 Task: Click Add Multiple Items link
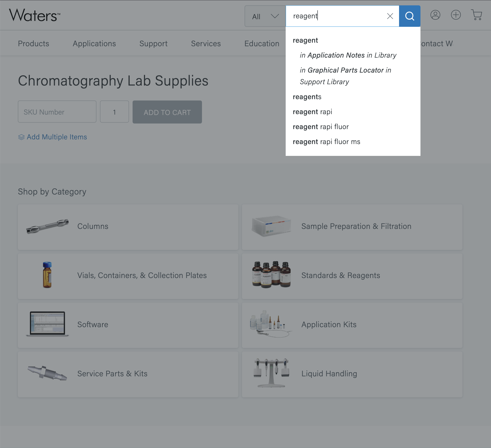56,137
